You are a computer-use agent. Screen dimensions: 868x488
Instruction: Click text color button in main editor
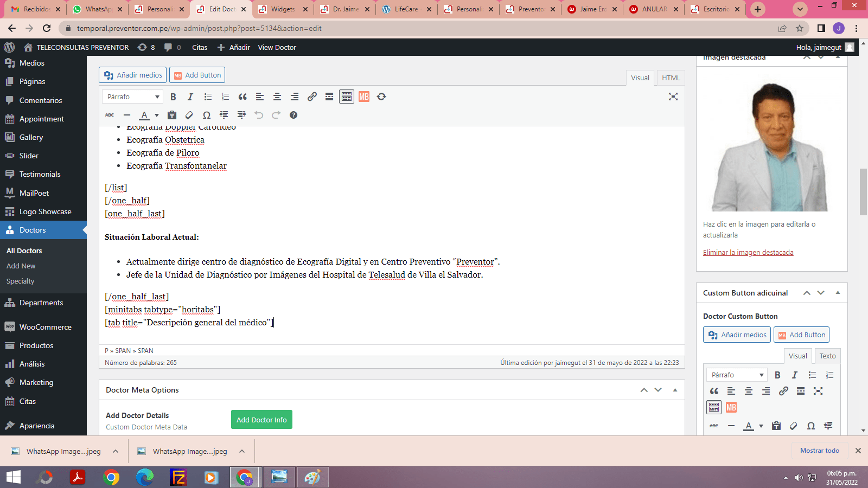click(144, 115)
